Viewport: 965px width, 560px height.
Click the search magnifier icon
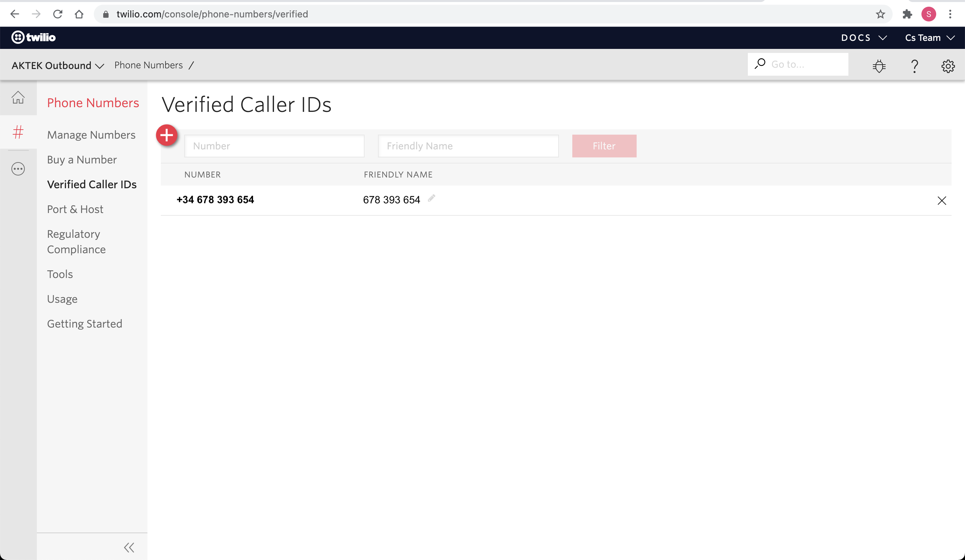760,64
